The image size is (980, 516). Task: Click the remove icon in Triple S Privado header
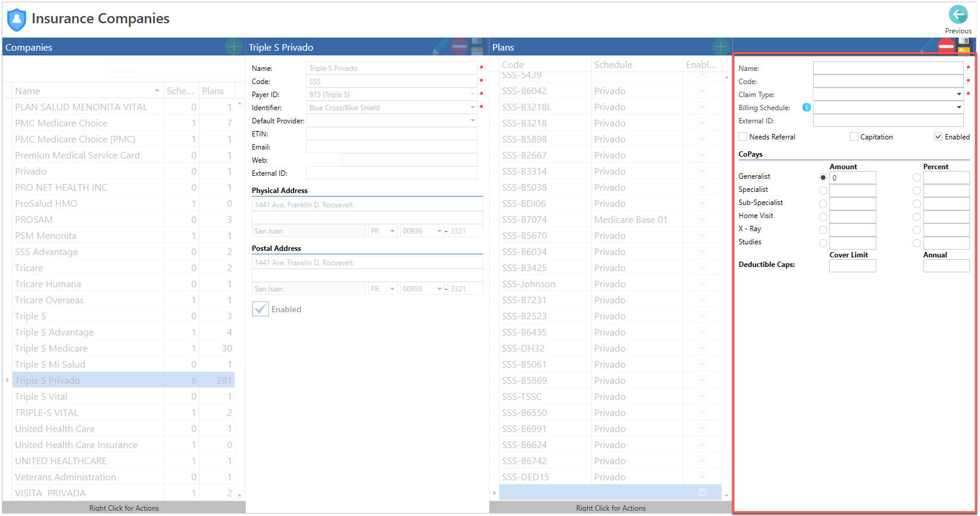(459, 46)
